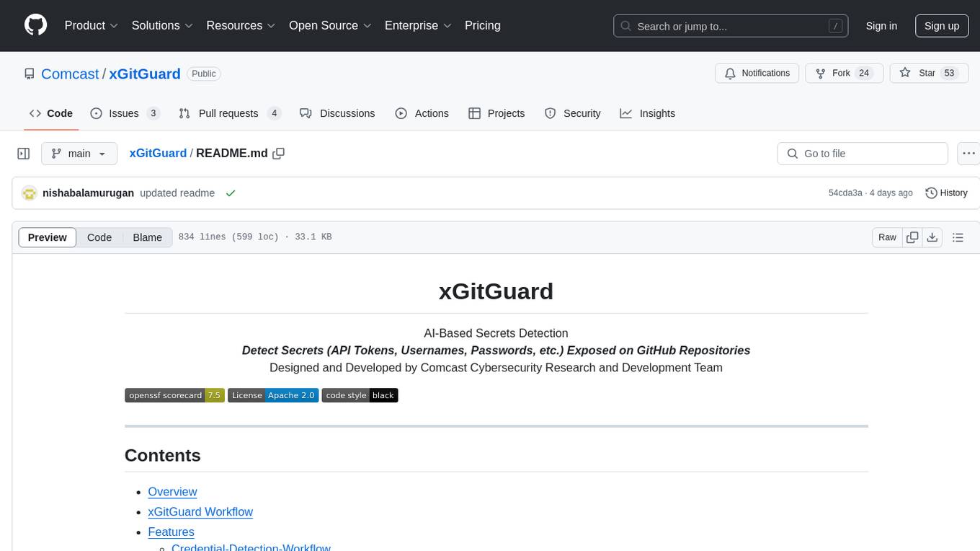The image size is (980, 551).
Task: Click the Go to file search box
Action: (863, 154)
